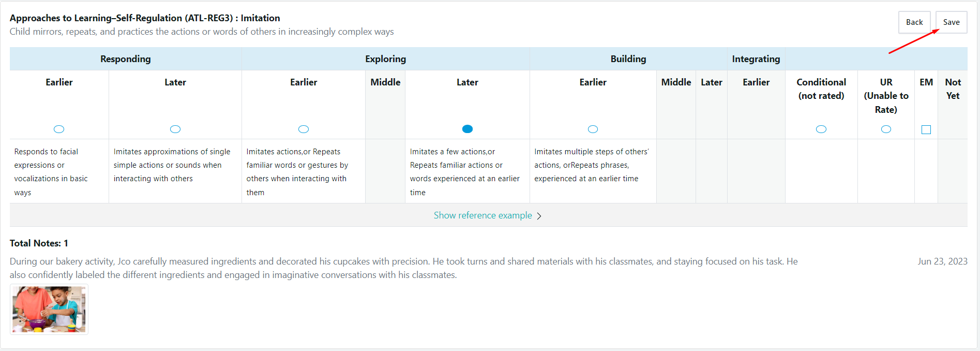Select the Exploring Earlier radio button
Image resolution: width=980 pixels, height=351 pixels.
(304, 129)
